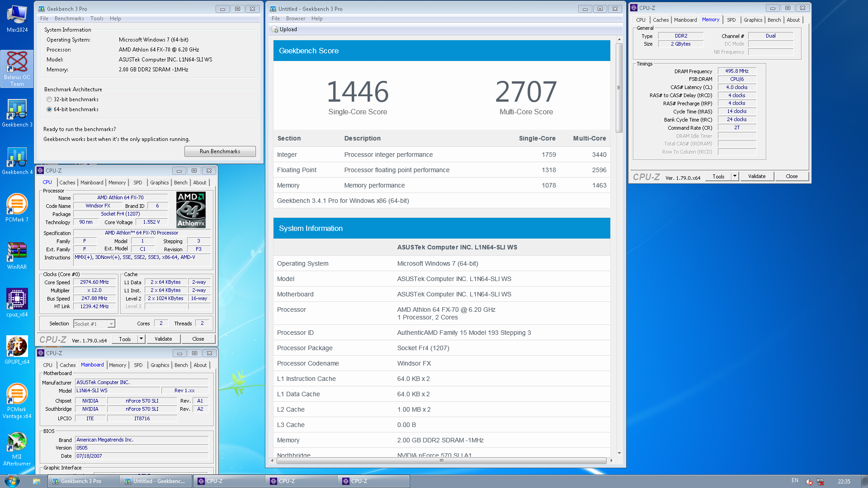This screenshot has height=488, width=868.
Task: Click the Floating Point multi-core score 2596
Action: [599, 170]
